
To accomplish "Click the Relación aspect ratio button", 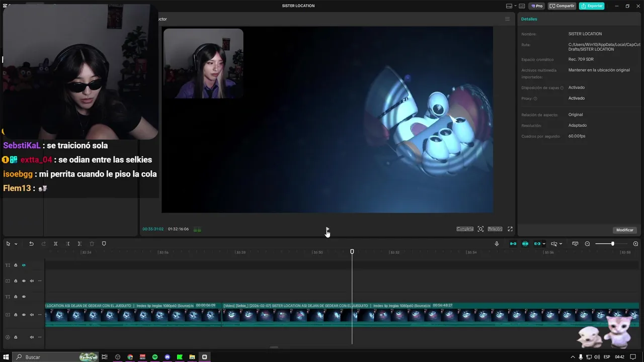I will [495, 229].
